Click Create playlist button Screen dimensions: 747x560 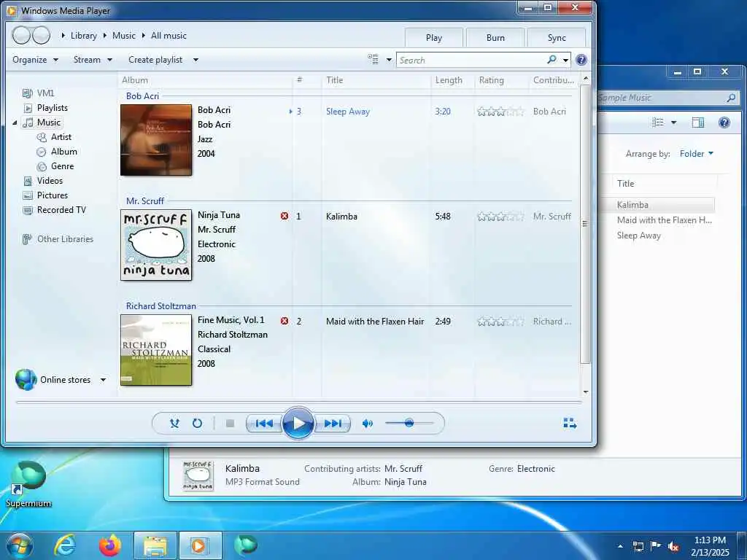[155, 60]
